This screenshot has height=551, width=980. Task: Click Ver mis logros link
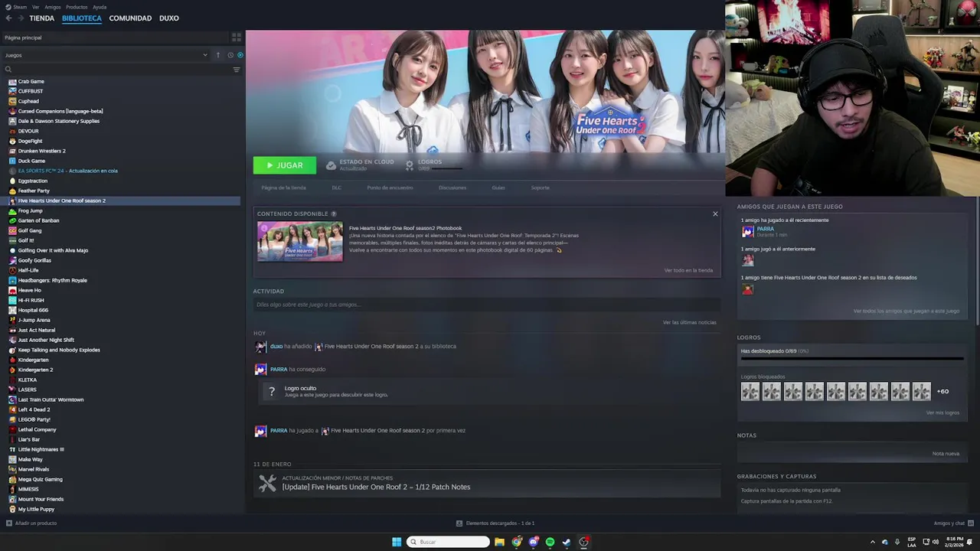click(x=942, y=412)
